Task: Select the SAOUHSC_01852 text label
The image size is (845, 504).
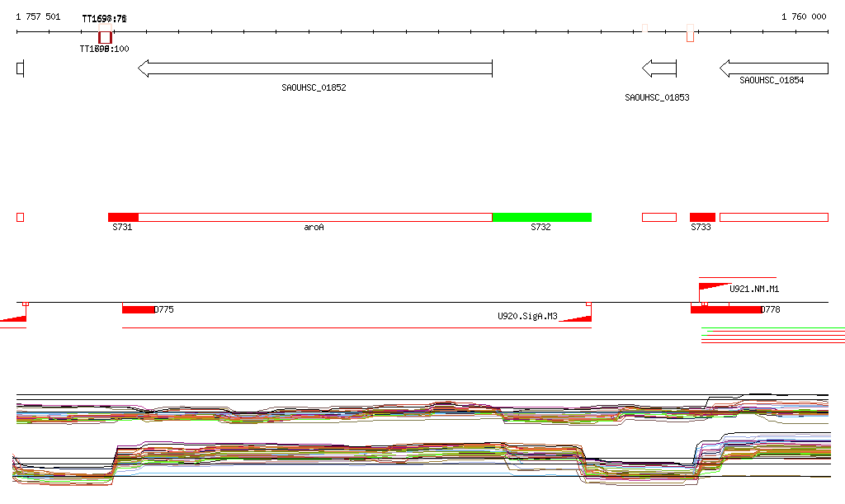Action: coord(314,87)
